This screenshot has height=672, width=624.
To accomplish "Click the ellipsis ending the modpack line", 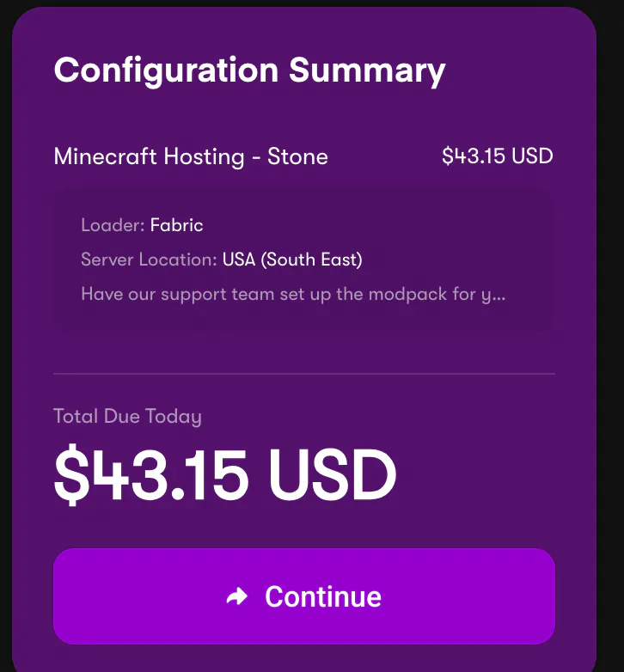I will (x=499, y=295).
